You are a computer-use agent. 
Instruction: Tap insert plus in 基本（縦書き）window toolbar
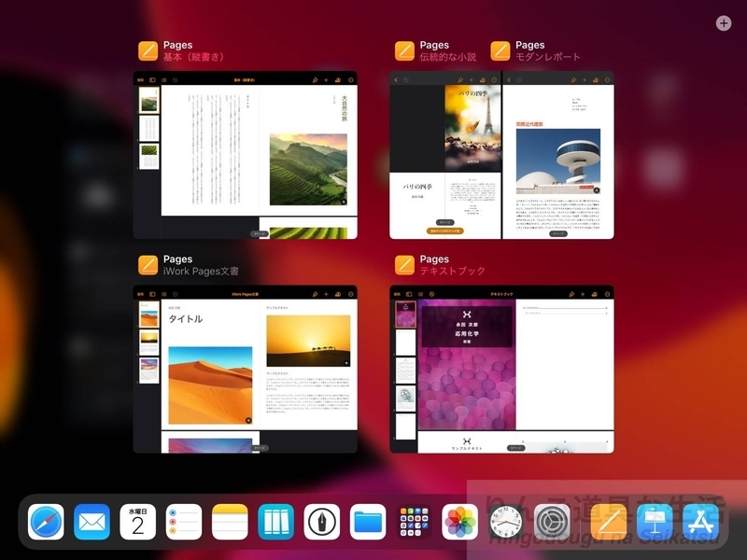click(326, 80)
